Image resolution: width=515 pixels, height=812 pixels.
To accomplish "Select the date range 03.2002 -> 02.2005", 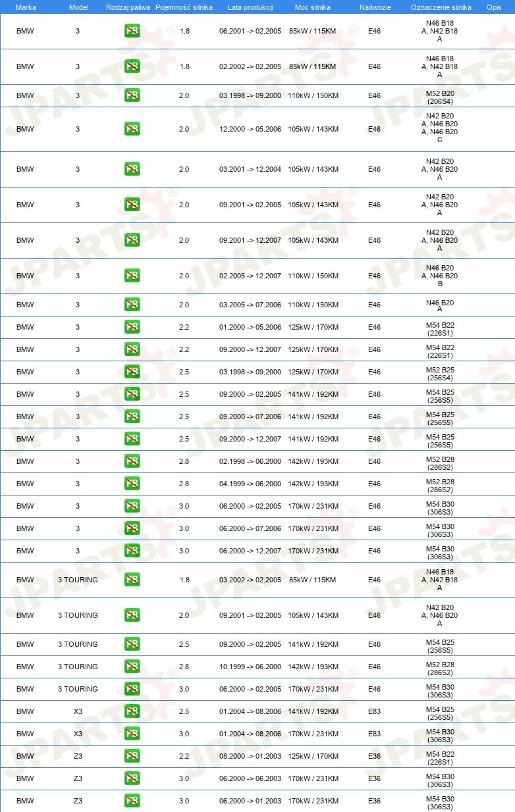I will pyautogui.click(x=250, y=580).
